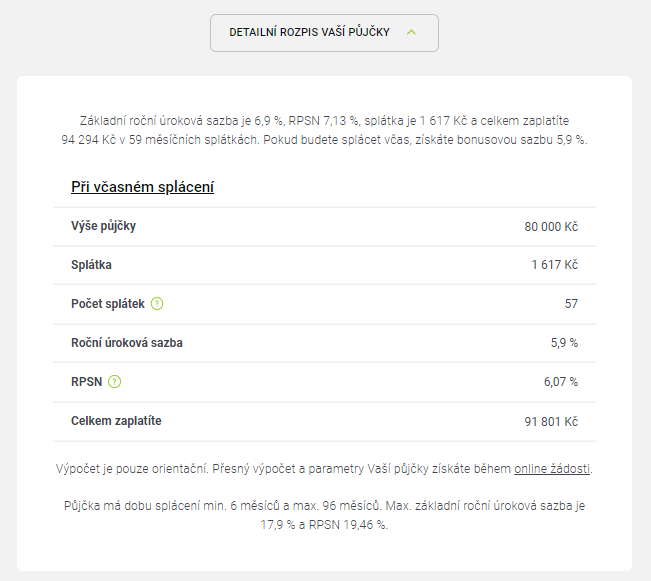Click the Při včasném splácení heading
This screenshot has height=581, width=651.
tap(142, 187)
